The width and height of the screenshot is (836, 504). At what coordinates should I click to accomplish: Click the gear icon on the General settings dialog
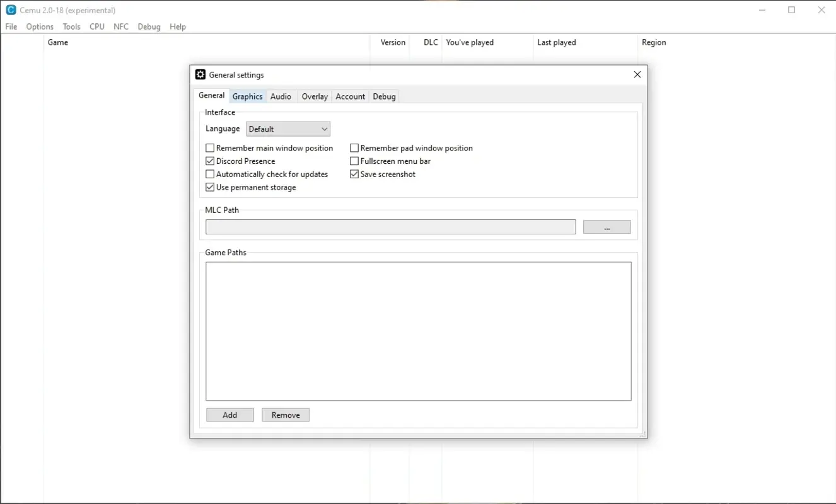tap(200, 74)
